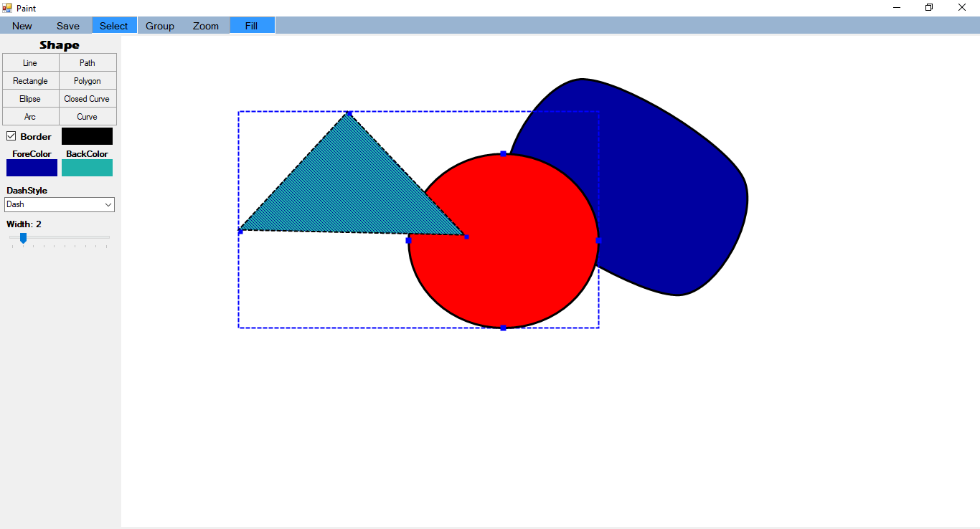Click the New toolbar button
980x529 pixels.
point(22,26)
